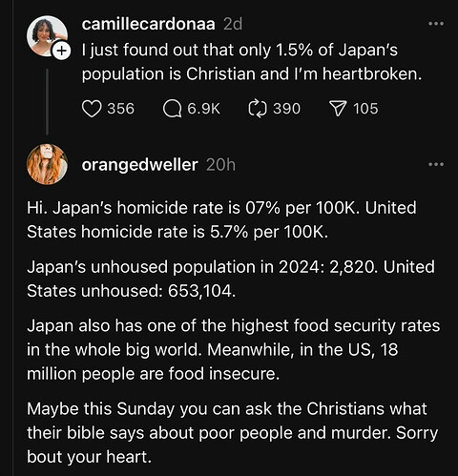Image resolution: width=458 pixels, height=476 pixels.
Task: View camillecardonaa's profile picture
Action: [x=47, y=35]
